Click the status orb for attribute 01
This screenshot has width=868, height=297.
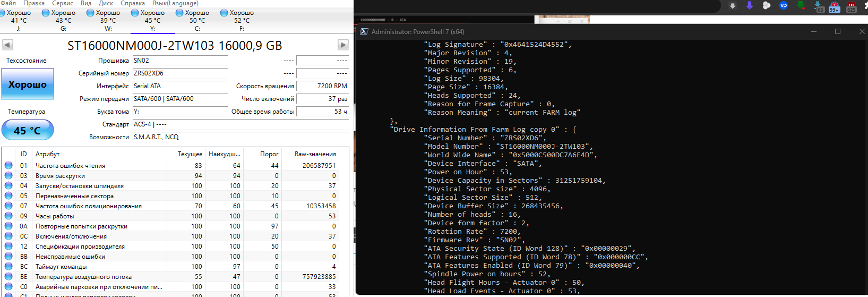click(8, 165)
